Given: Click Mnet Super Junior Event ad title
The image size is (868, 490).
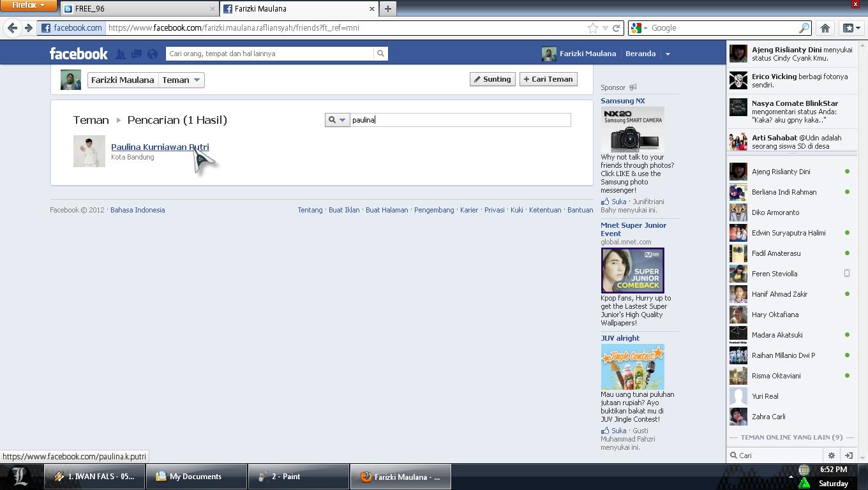Looking at the screenshot, I should [633, 229].
